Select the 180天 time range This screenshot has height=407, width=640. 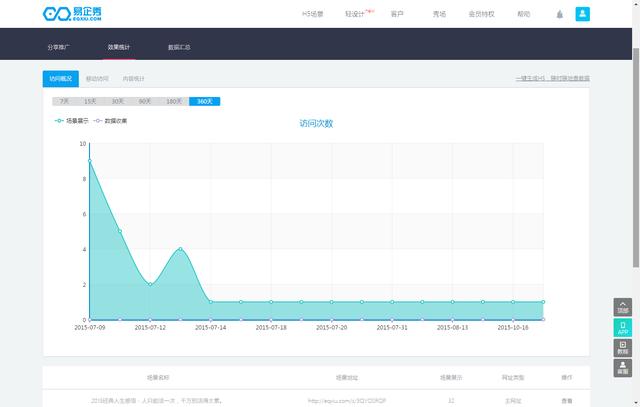(174, 101)
